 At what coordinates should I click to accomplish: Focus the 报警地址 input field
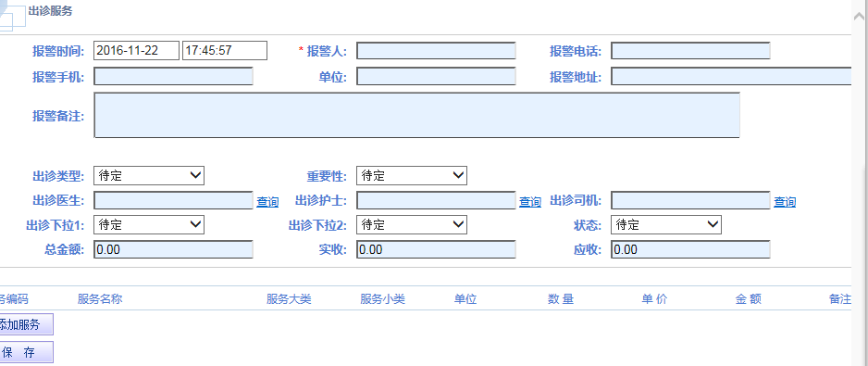731,76
